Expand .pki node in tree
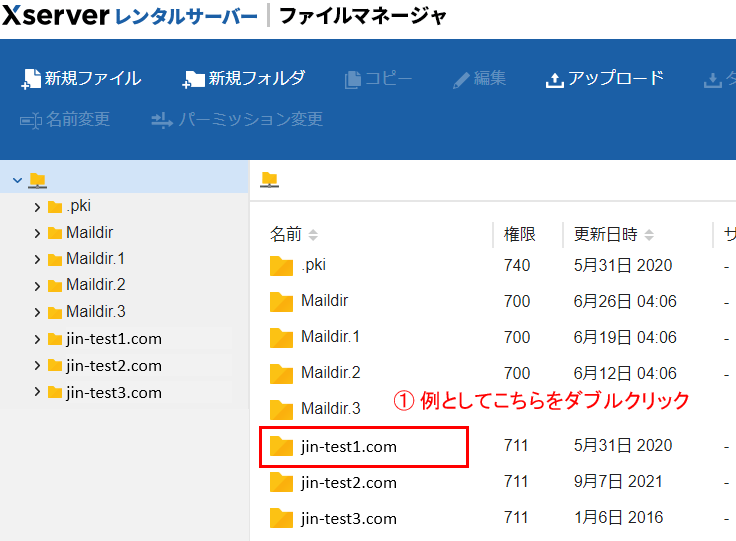736x541 pixels. click(x=37, y=207)
